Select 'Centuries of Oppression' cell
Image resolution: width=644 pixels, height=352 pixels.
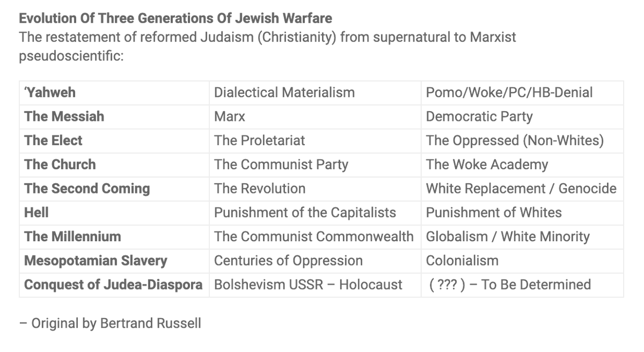point(288,261)
